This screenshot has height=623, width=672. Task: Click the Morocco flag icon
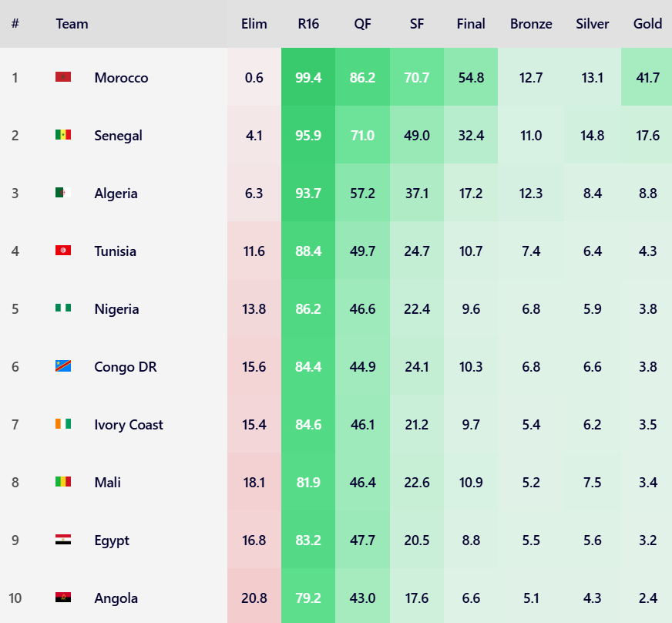[63, 77]
